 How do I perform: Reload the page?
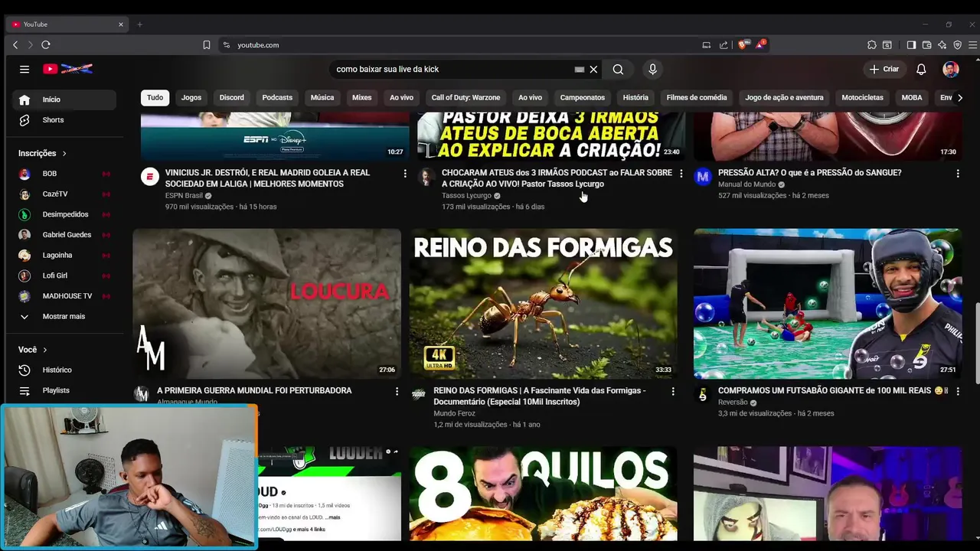point(46,45)
